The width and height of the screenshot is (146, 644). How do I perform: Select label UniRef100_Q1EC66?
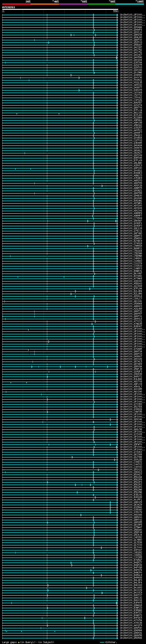131,70
